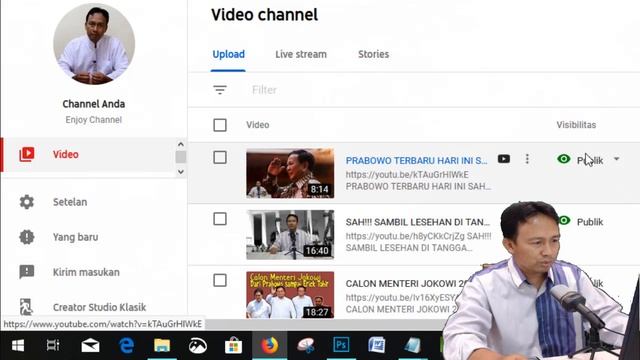Open thumbnail of 18:27 Calon Menteri video
Viewport: 640px width, 360px height.
click(x=290, y=295)
